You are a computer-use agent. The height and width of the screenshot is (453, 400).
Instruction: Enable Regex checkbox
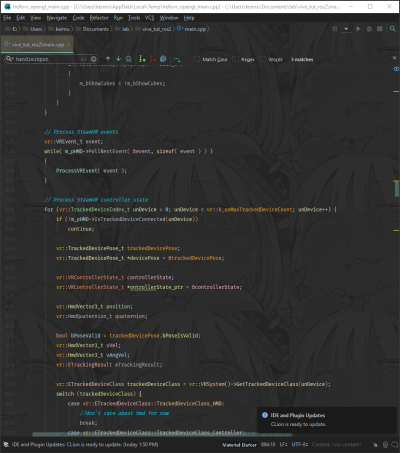(x=236, y=59)
